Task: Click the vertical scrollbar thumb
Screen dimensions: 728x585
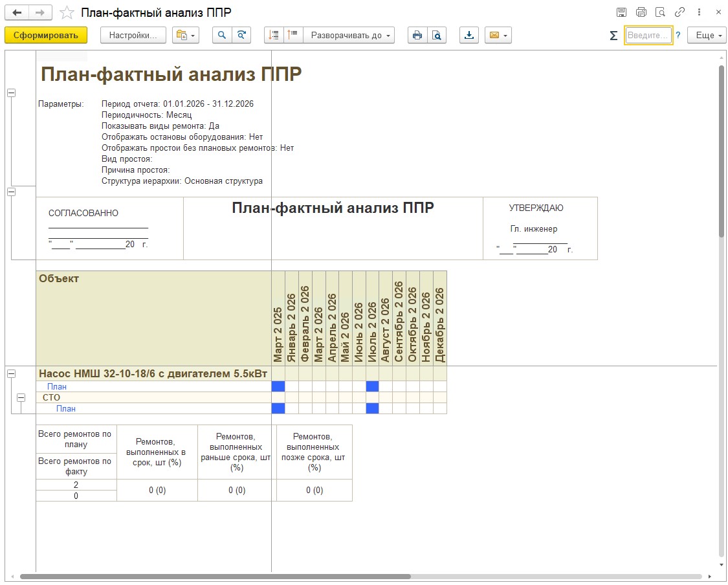Action: tap(722, 151)
